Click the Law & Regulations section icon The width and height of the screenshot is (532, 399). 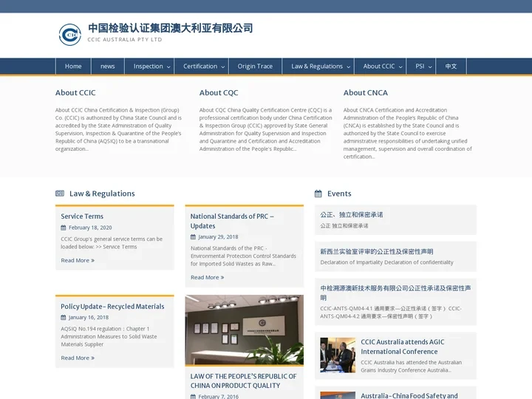(60, 194)
